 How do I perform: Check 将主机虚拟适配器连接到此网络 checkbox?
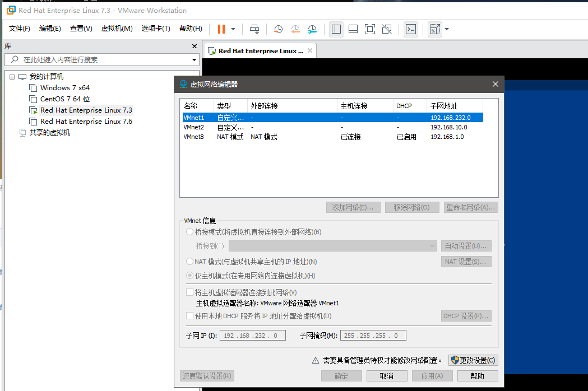coord(190,292)
